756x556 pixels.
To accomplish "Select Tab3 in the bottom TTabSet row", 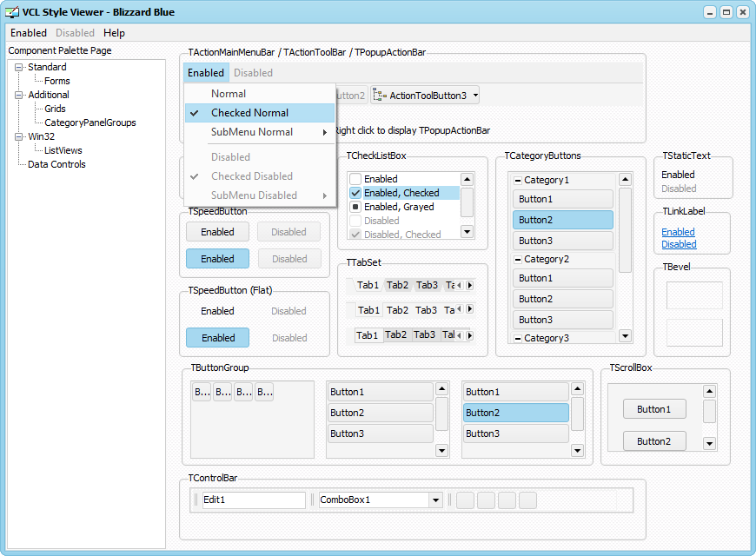I will tap(424, 334).
